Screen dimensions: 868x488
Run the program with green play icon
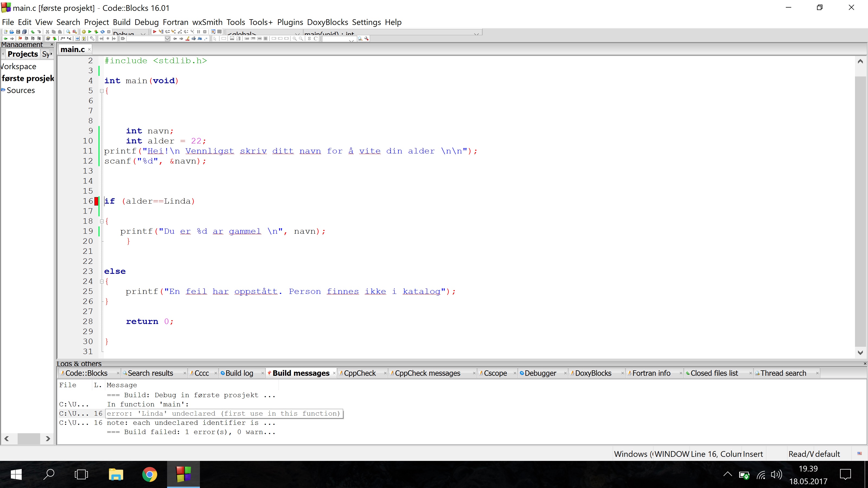click(90, 32)
